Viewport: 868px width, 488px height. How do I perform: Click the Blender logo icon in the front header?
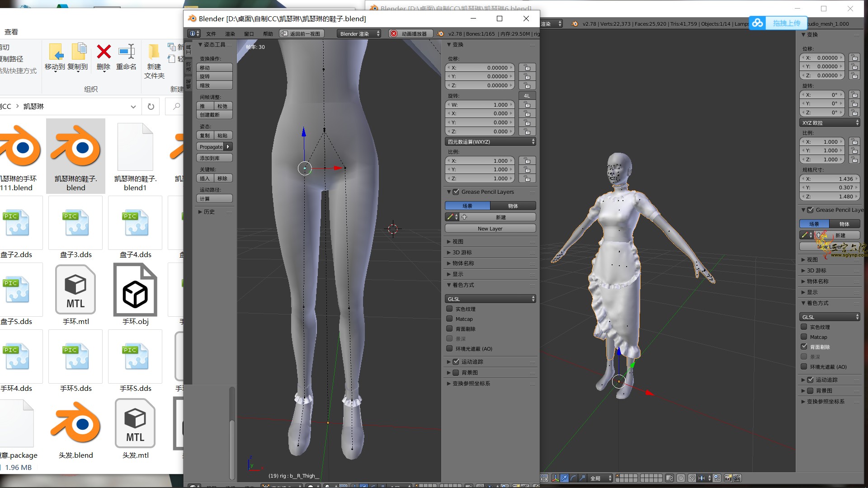pos(440,33)
